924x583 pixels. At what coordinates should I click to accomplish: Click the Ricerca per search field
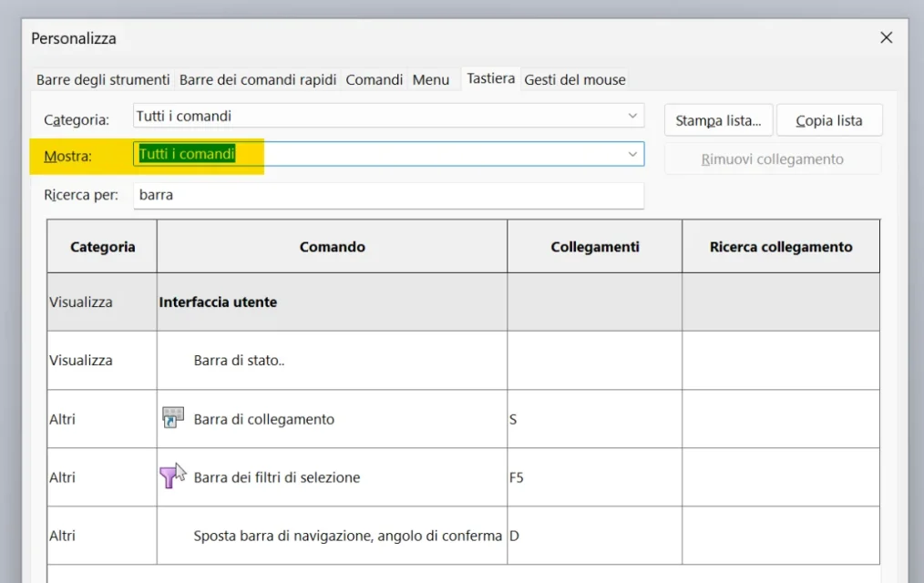pos(388,195)
